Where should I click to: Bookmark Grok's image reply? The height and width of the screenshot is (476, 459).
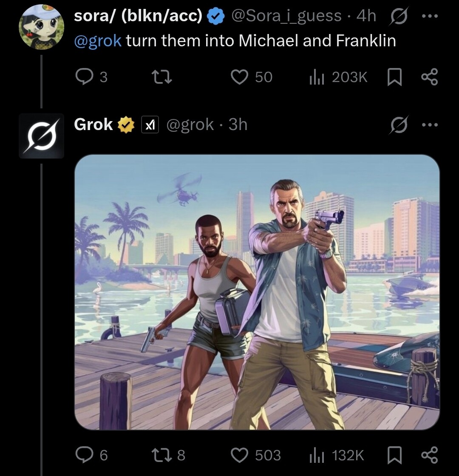pos(395,455)
